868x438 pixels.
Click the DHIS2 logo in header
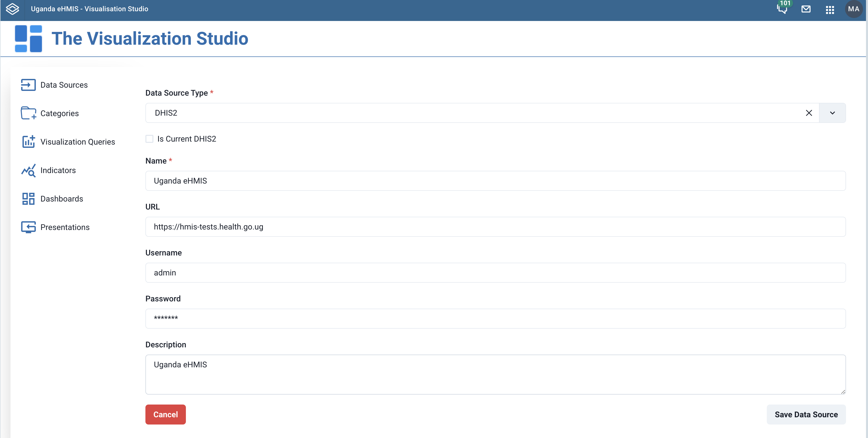pyautogui.click(x=12, y=9)
